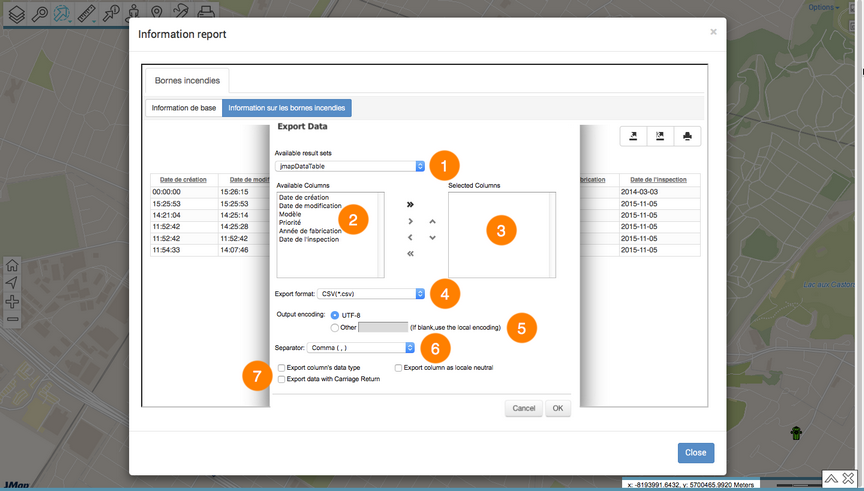
Task: Select Date de modification in Available Columns
Action: (310, 206)
